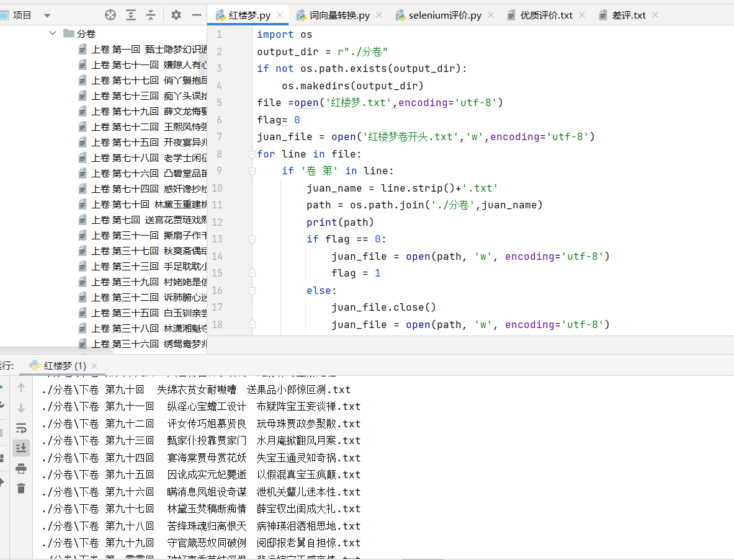Screen dimensions: 734x560
Task: Print the console output
Action: (x=20, y=469)
